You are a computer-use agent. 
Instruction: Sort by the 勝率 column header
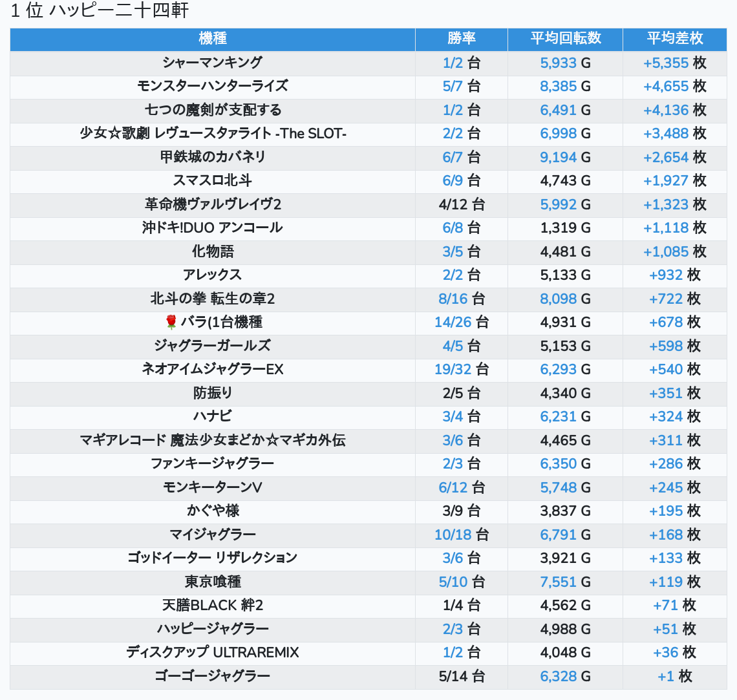tap(462, 39)
